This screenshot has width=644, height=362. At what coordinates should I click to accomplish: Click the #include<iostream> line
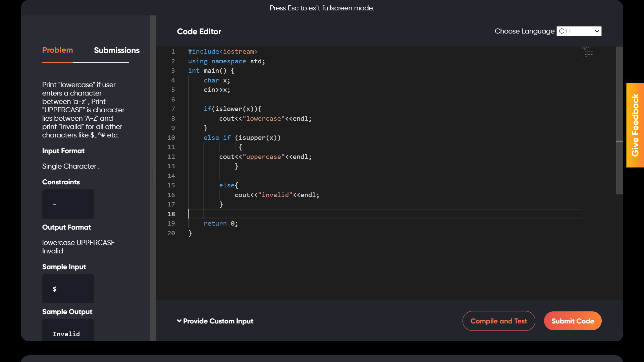(223, 52)
